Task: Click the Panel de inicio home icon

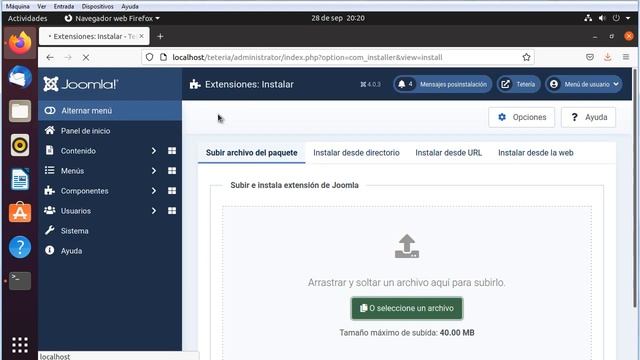Action: (49, 130)
